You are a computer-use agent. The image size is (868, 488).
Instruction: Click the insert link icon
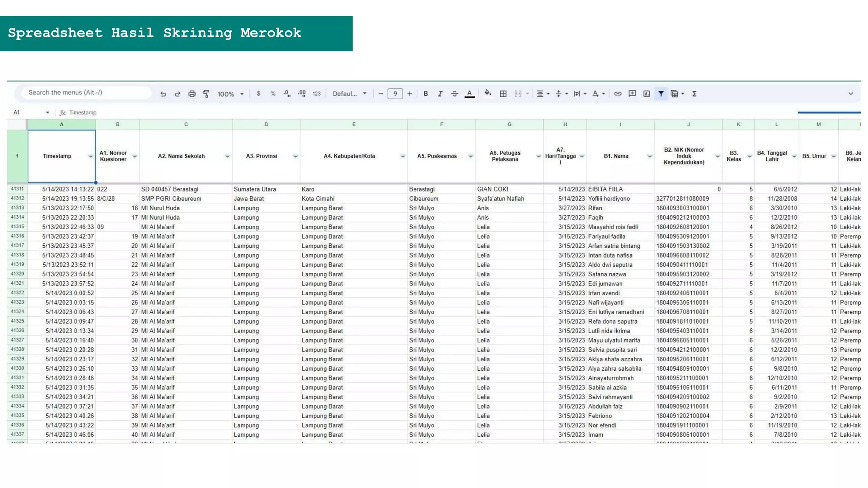[x=618, y=94]
